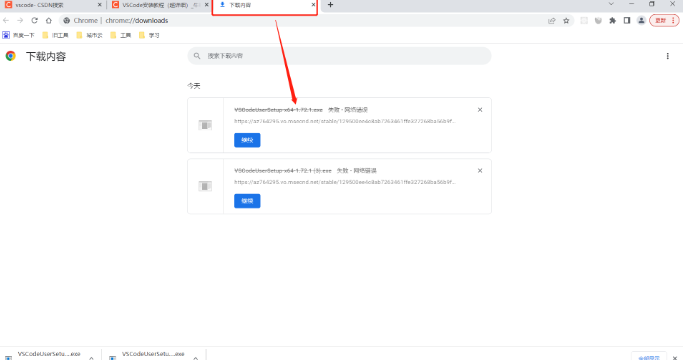Viewport: 683px width, 360px height.
Task: Click the source URL of second download
Action: click(345, 182)
